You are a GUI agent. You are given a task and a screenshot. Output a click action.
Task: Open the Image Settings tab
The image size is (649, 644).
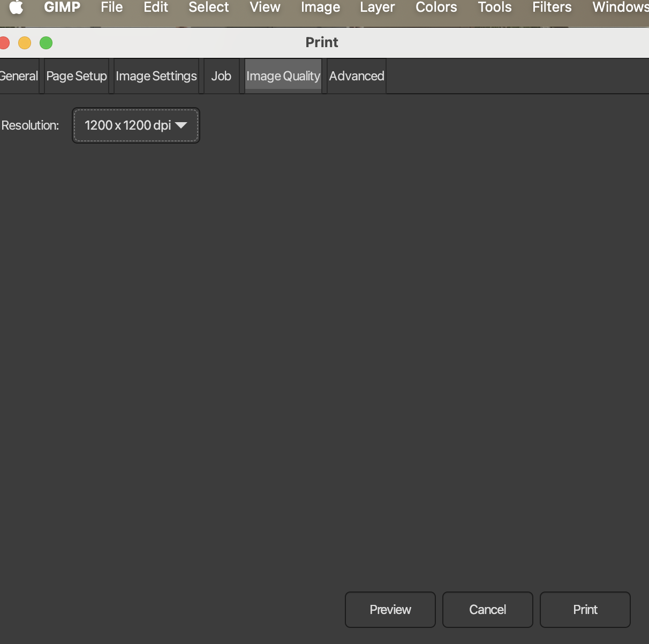coord(156,76)
